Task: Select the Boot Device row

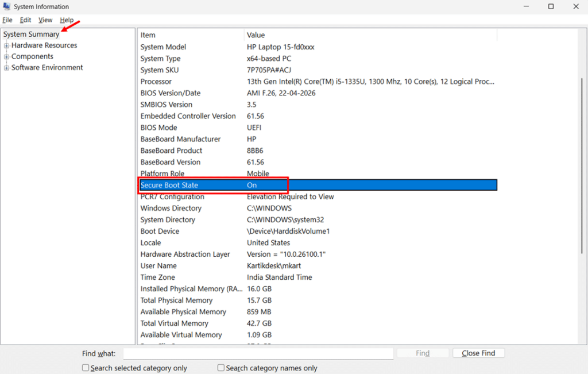Action: [x=318, y=232]
